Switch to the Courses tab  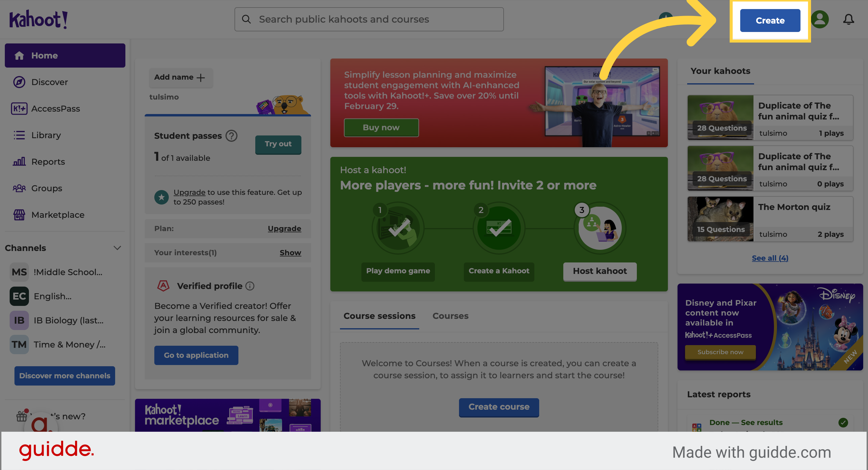(x=451, y=316)
